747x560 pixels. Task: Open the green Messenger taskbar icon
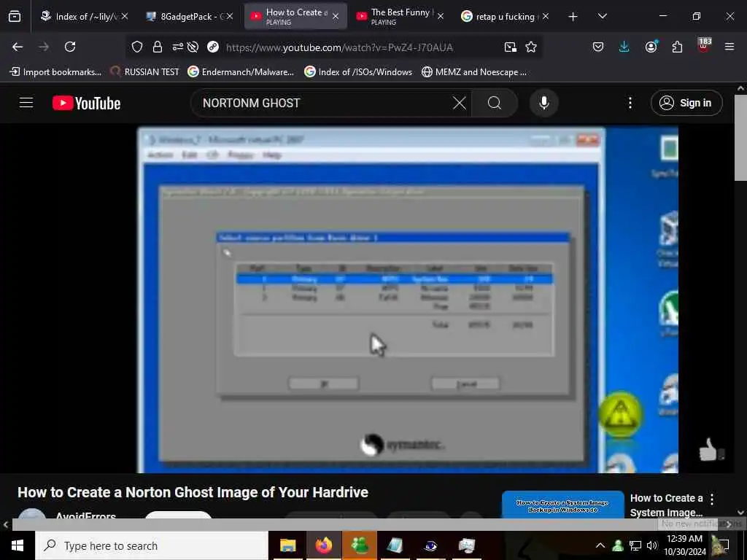tap(360, 545)
